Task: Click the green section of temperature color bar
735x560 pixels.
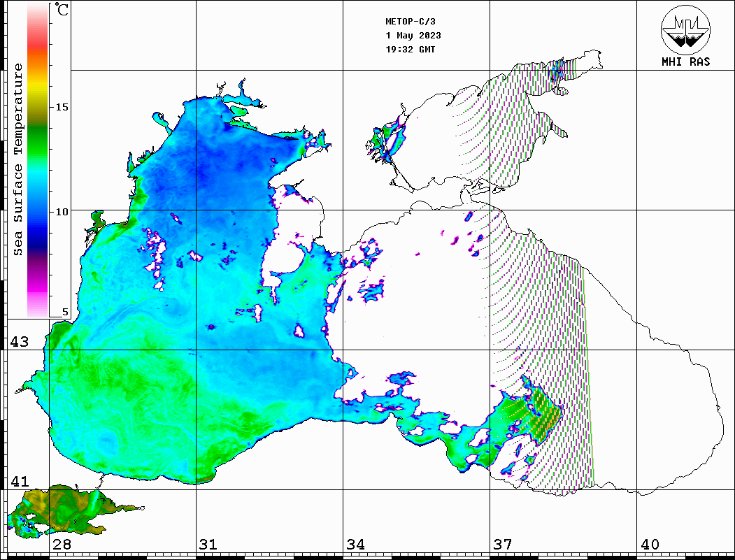Action: pyautogui.click(x=38, y=141)
